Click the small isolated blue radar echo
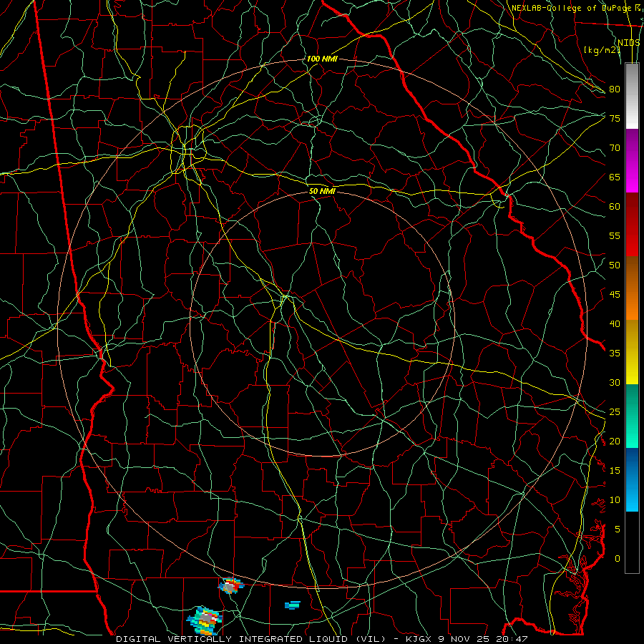The width and height of the screenshot is (644, 644). point(293,605)
